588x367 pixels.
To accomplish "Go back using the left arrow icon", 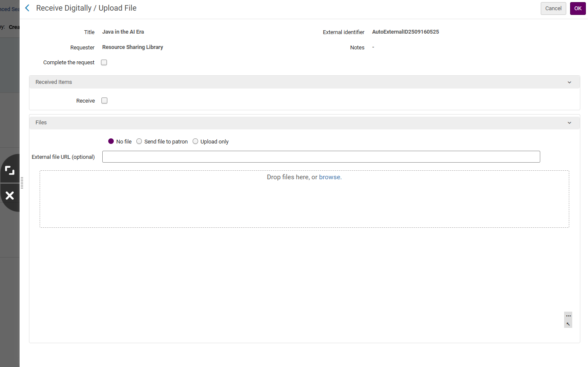I will [27, 8].
